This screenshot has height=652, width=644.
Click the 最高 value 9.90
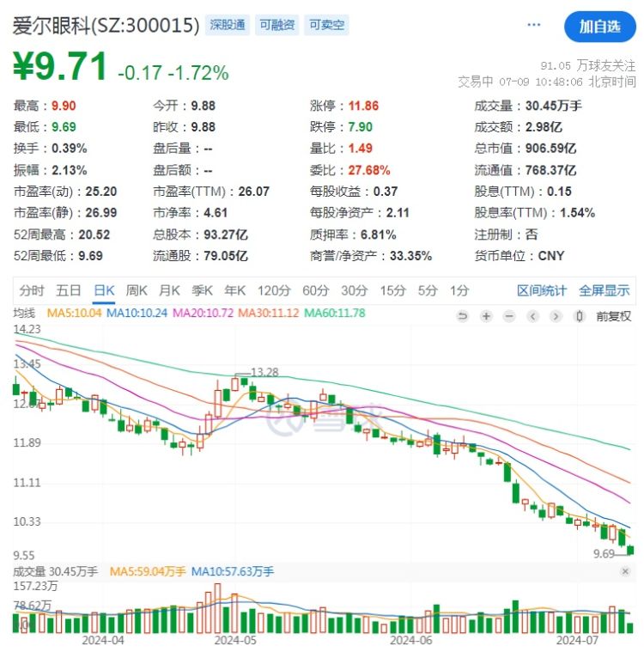(64, 106)
